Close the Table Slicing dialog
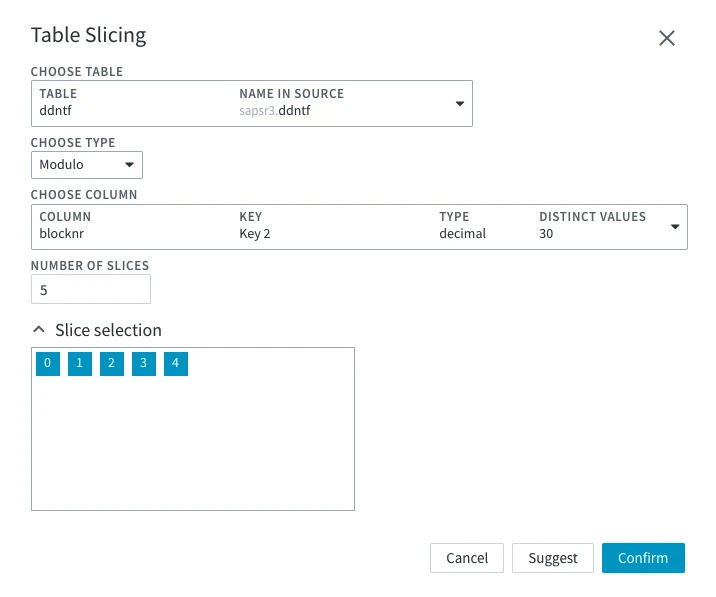Screen dimensions: 716x597 pos(667,38)
